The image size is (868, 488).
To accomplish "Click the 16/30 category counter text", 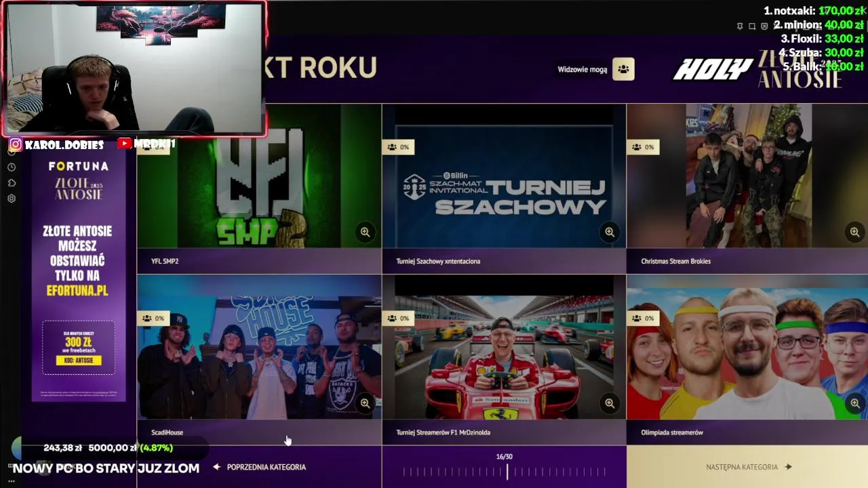I will 504,457.
